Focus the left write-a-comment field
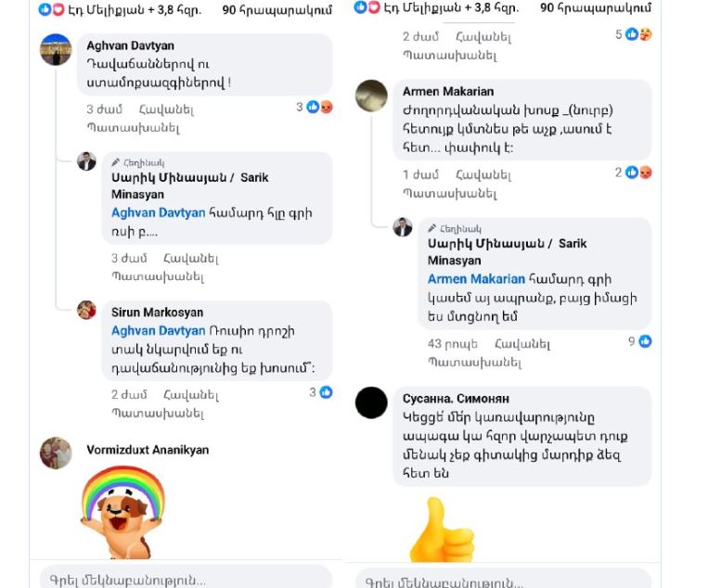The height and width of the screenshot is (588, 708). coord(186,578)
